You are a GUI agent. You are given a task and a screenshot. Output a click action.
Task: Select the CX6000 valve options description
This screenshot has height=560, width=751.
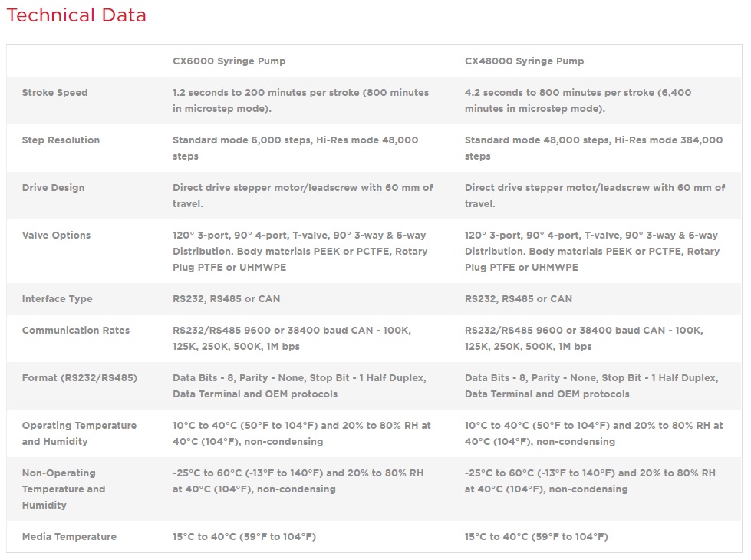(x=300, y=252)
